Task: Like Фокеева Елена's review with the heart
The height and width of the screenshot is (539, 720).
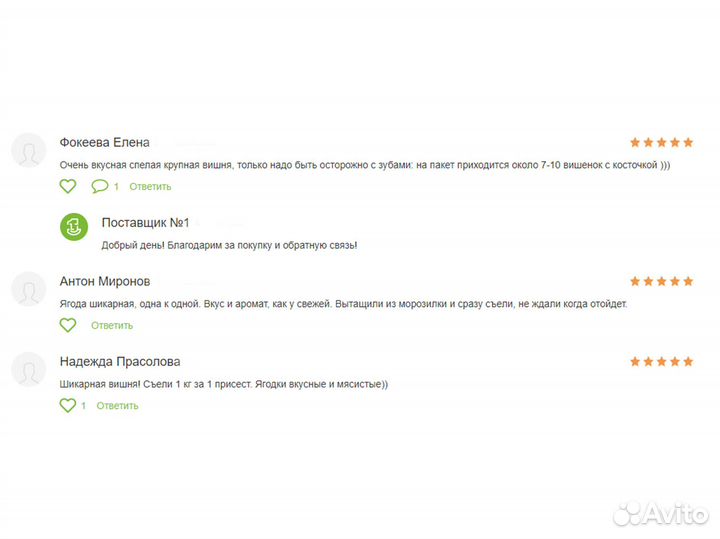Action: [x=67, y=186]
